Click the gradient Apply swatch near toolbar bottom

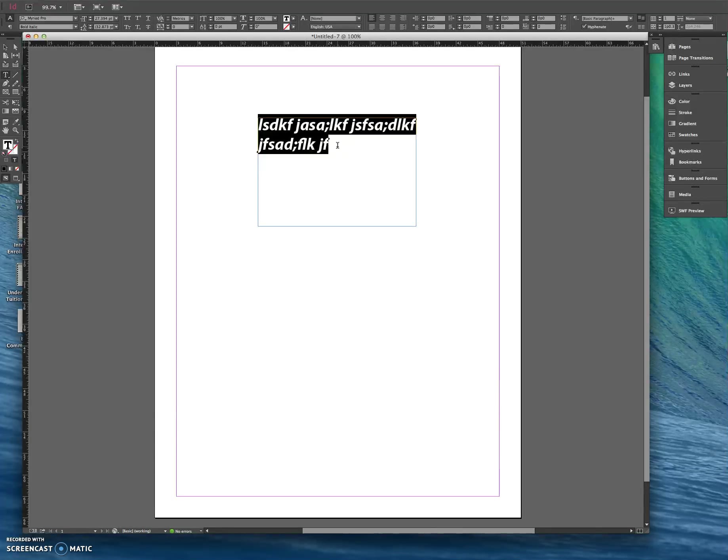11,169
